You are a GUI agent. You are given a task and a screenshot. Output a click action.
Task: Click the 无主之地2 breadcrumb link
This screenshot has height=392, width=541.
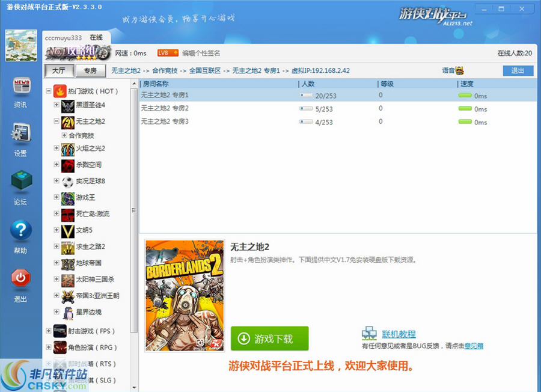(x=126, y=71)
